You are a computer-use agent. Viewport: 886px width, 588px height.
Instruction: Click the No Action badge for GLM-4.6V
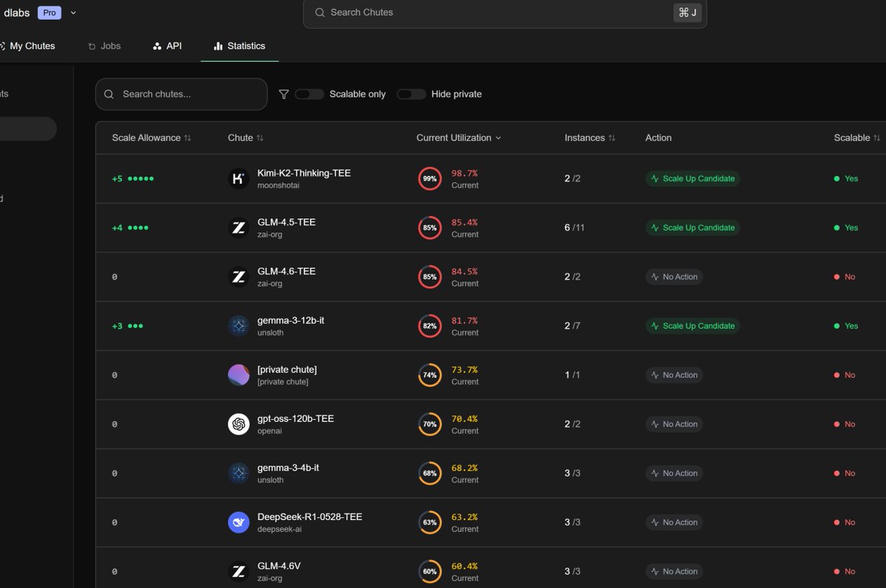(674, 571)
